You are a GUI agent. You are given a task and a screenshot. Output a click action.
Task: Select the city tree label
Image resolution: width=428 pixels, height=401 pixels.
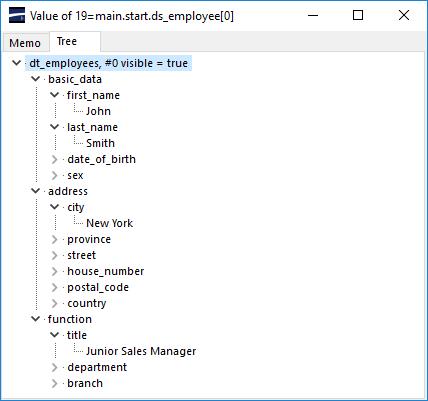coord(76,207)
